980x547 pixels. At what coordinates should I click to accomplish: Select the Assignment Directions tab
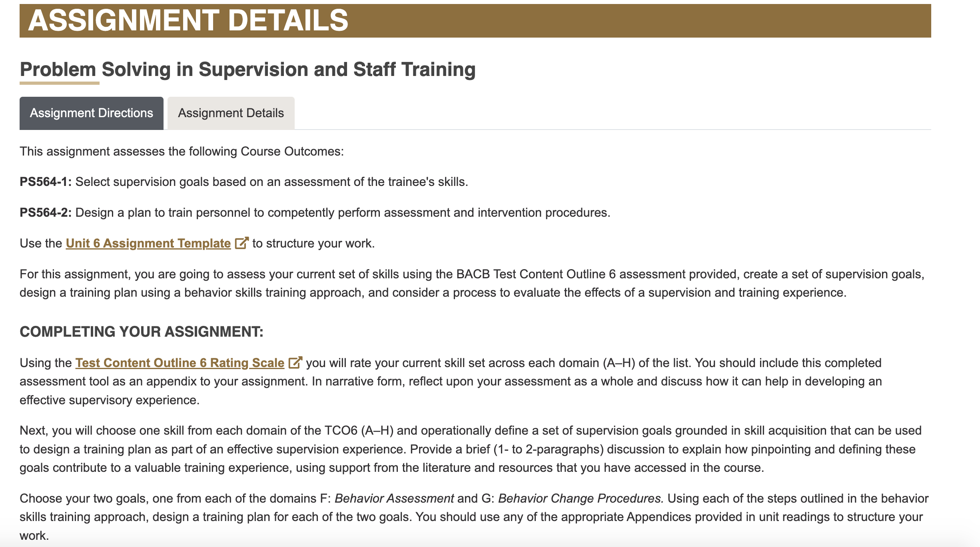coord(91,113)
